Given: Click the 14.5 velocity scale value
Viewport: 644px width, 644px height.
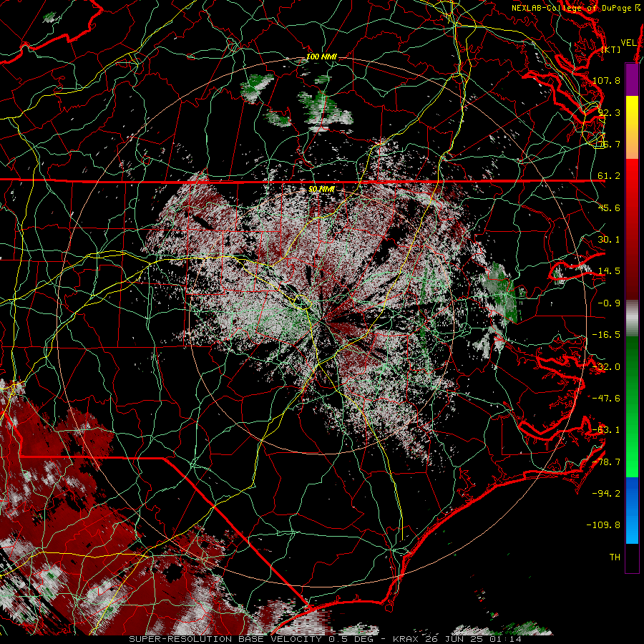Looking at the screenshot, I should tap(609, 271).
